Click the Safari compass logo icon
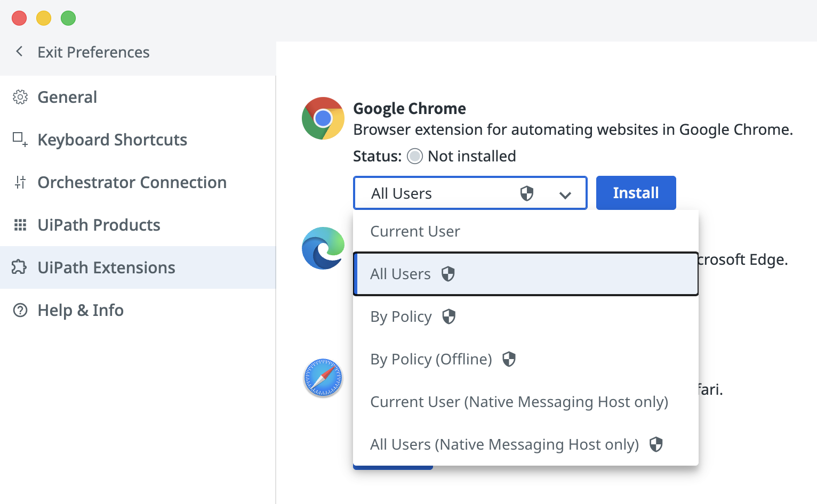817x504 pixels. [323, 378]
